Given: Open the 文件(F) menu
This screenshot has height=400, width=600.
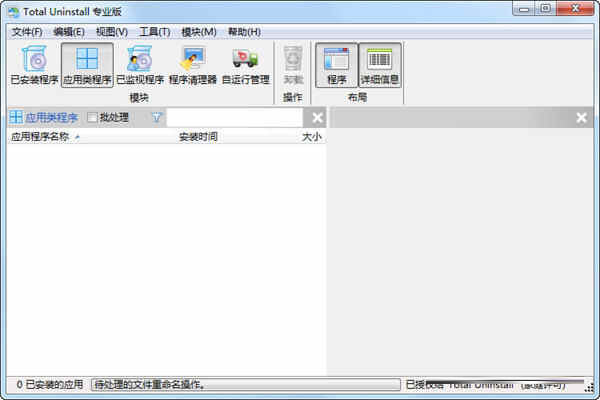Looking at the screenshot, I should [27, 32].
